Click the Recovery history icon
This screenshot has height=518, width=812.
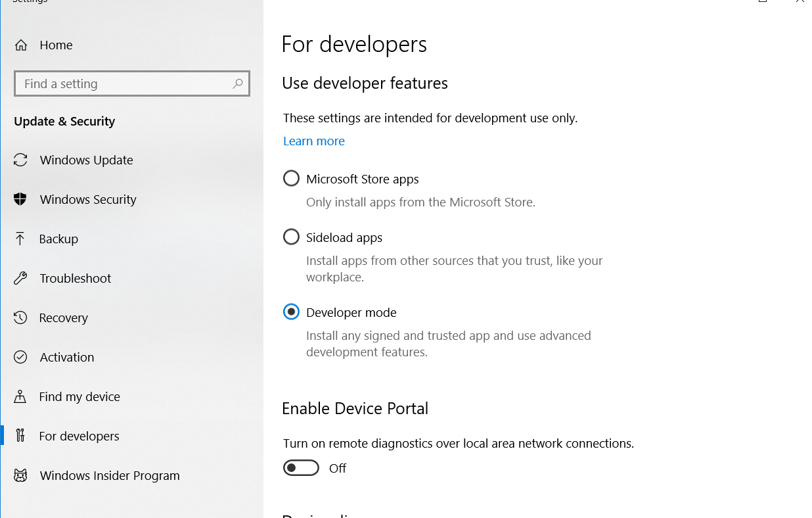click(x=20, y=318)
